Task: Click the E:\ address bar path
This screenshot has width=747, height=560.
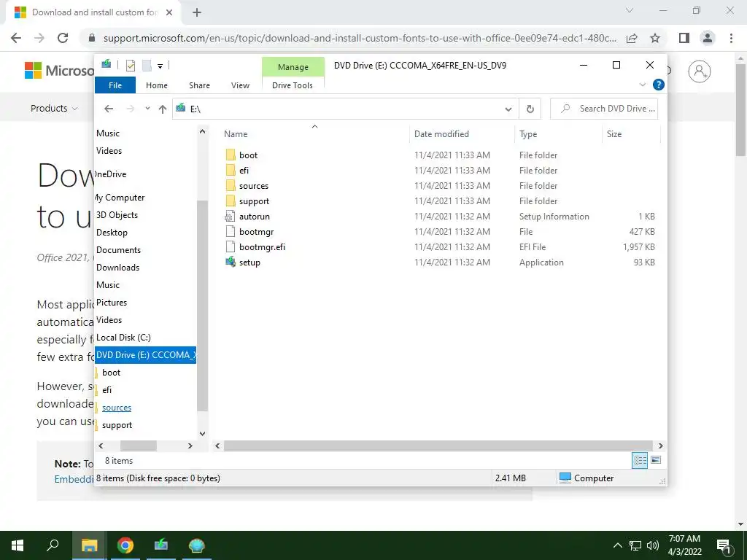Action: pos(196,109)
